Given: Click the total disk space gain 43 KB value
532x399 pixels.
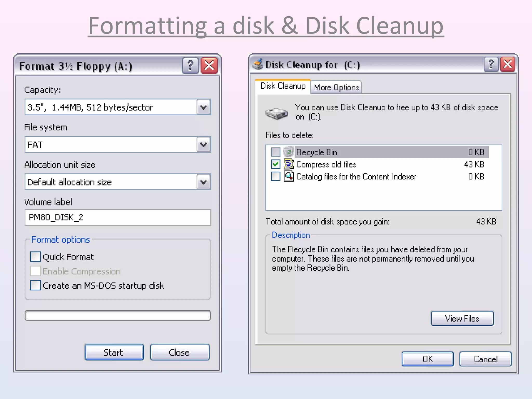Looking at the screenshot, I should point(486,222).
